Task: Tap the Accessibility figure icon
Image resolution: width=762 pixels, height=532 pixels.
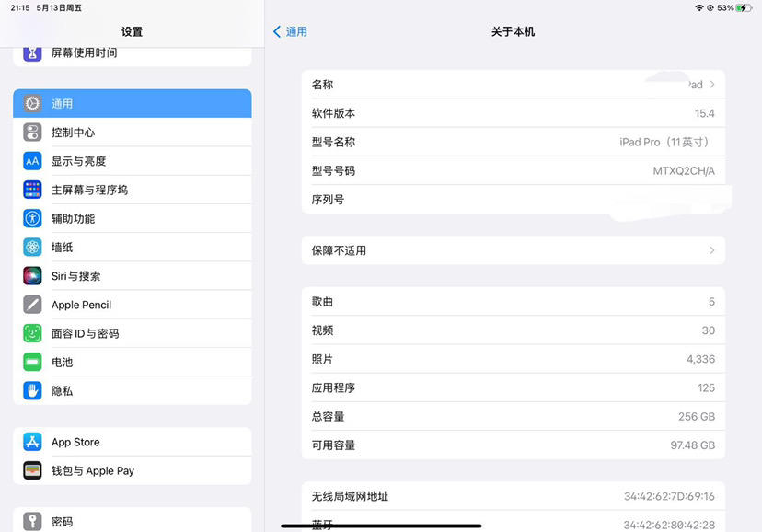Action: [x=32, y=218]
